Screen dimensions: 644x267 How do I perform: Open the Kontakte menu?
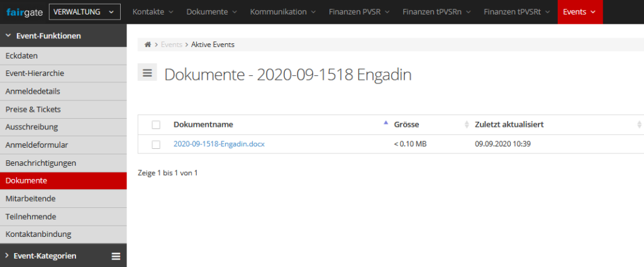pyautogui.click(x=152, y=12)
